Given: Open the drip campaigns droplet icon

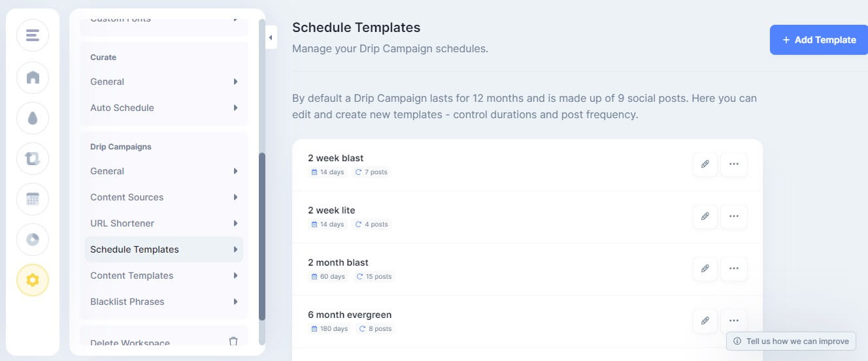Looking at the screenshot, I should coord(33,118).
